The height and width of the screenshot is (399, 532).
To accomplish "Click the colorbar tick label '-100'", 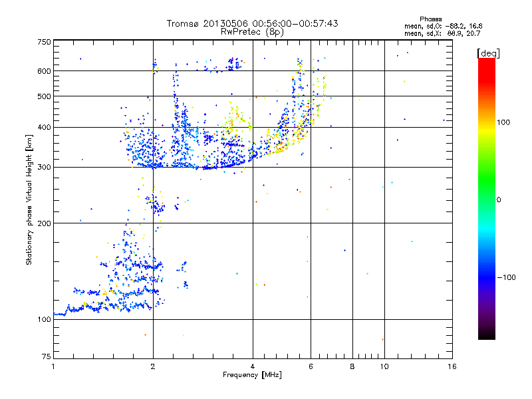I will [x=507, y=277].
